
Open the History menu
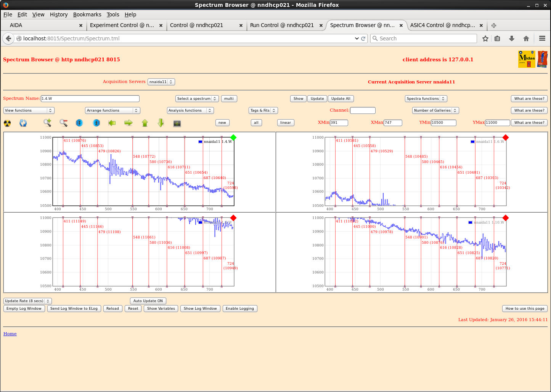(59, 14)
